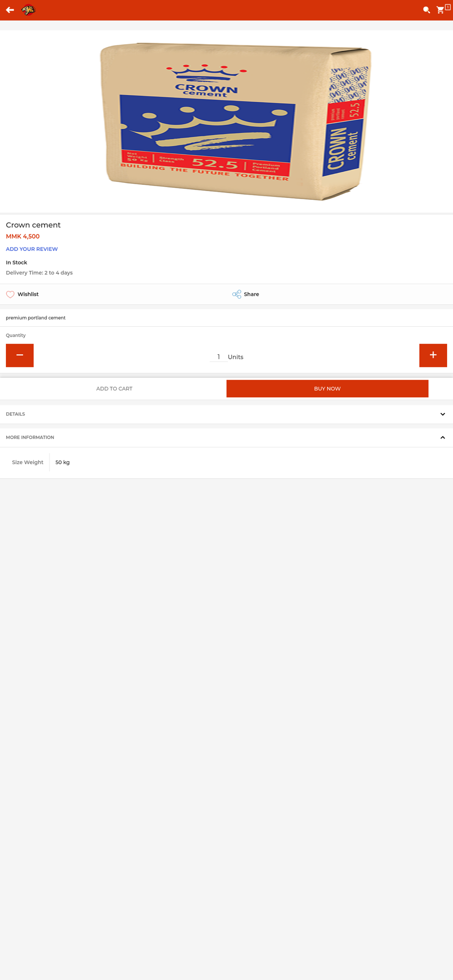Screen dimensions: 453x980
Task: Click the 50 kg weight value
Action: click(62, 462)
